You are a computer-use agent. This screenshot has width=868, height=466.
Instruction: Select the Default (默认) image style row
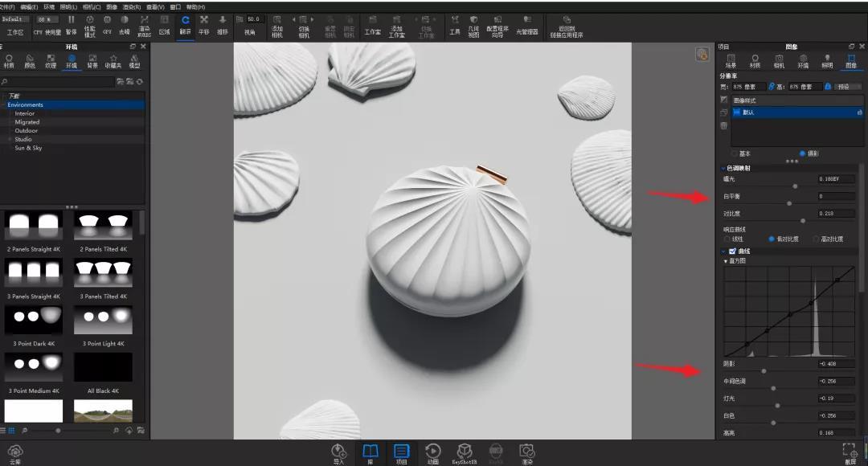pos(798,112)
